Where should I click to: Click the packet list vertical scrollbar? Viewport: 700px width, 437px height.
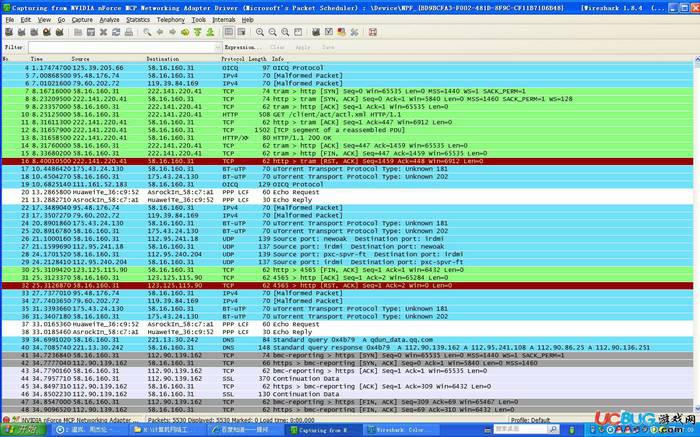(x=697, y=234)
